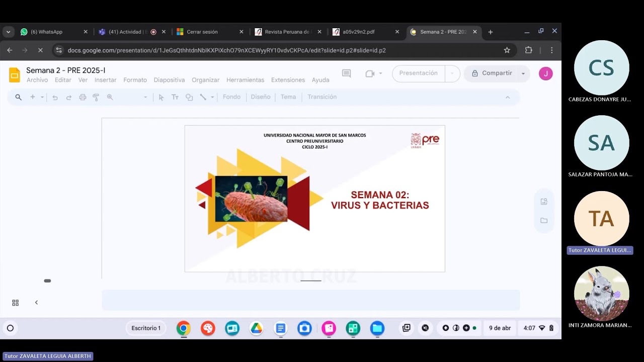Screen dimensions: 644x362
Task: Open the Files app folder in shelf
Action: pyautogui.click(x=377, y=328)
